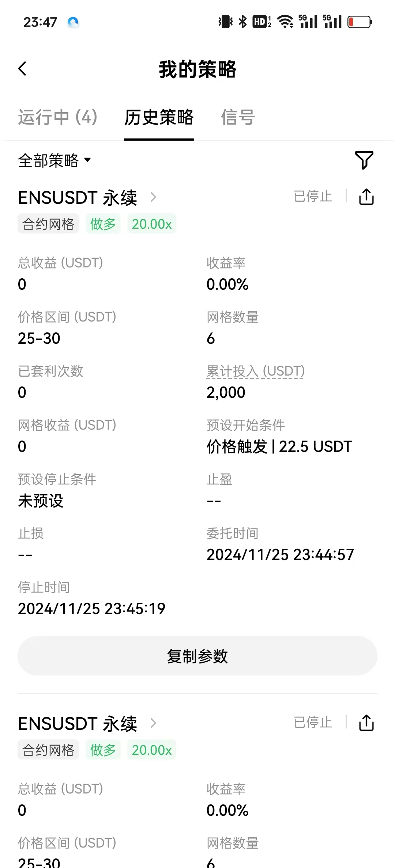Tap the Bluetooth status icon
395x868 pixels.
click(242, 22)
